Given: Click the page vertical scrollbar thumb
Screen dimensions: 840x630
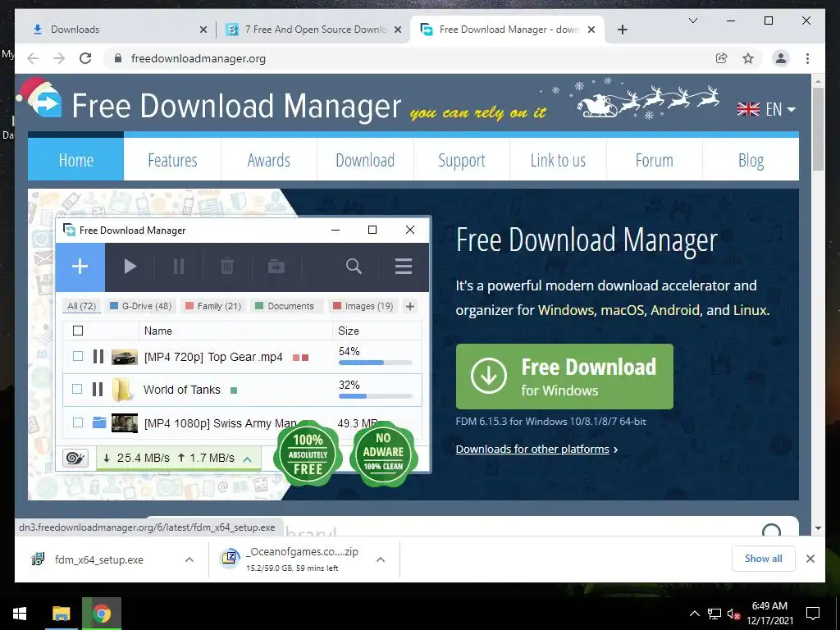Looking at the screenshot, I should (818, 129).
